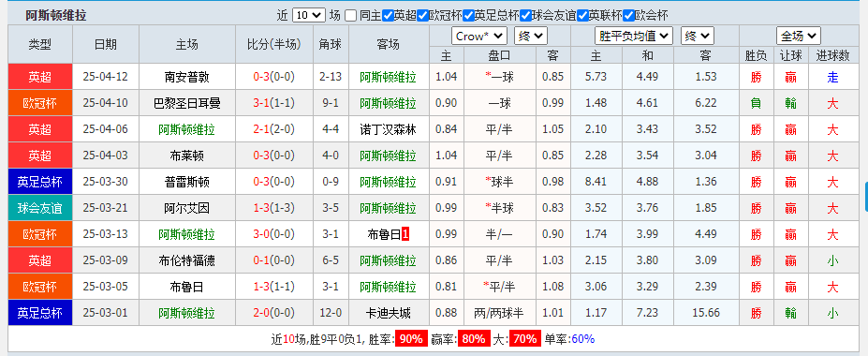Click the 80% 赢率 badge
Viewport: 868px width, 356px height.
click(x=474, y=339)
